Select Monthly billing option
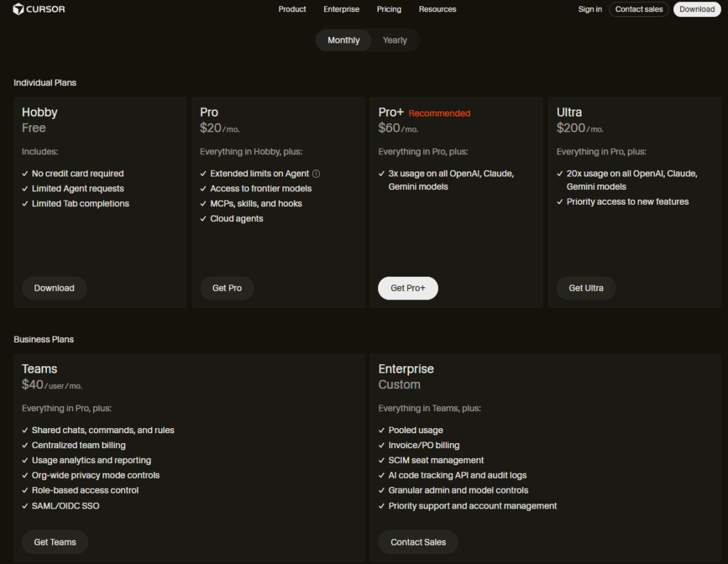This screenshot has width=728, height=564. coord(343,40)
